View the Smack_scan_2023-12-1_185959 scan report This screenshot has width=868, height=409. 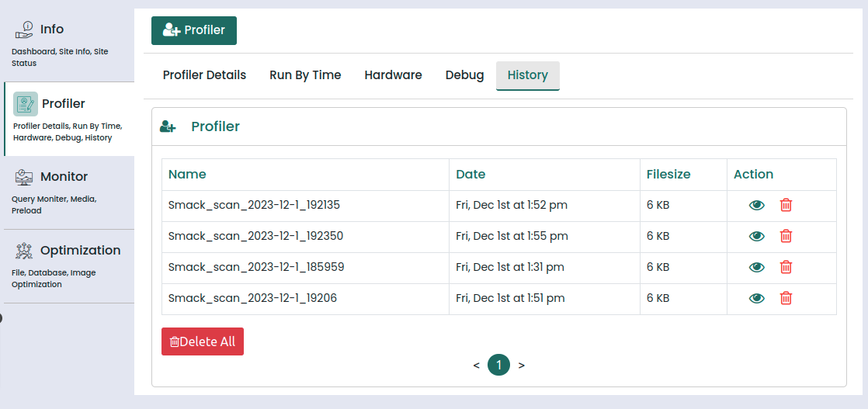click(x=756, y=267)
